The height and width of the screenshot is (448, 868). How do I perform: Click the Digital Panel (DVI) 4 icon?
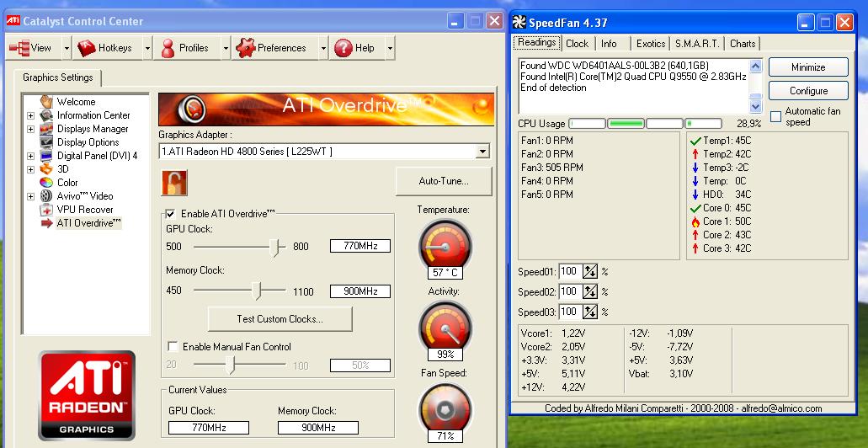click(x=46, y=156)
